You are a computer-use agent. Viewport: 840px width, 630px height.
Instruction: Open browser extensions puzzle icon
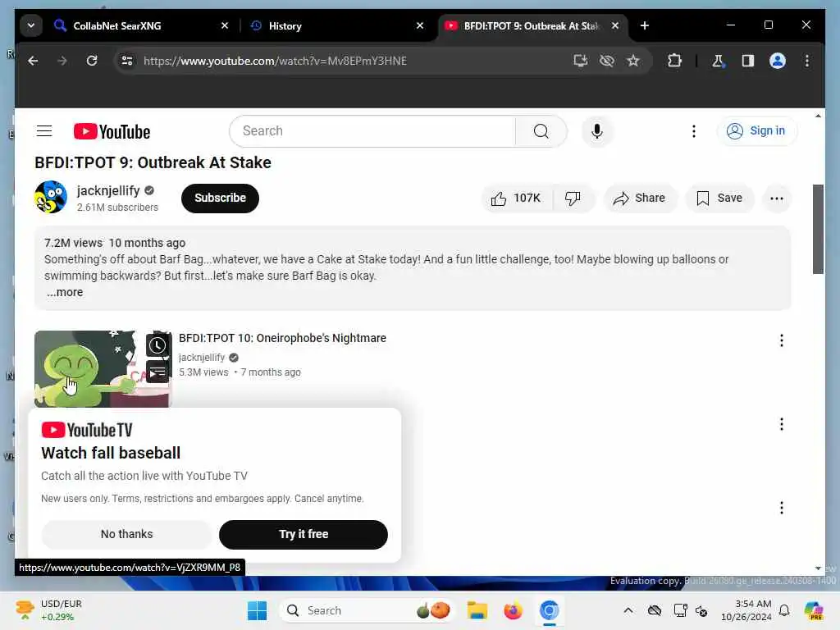674,61
